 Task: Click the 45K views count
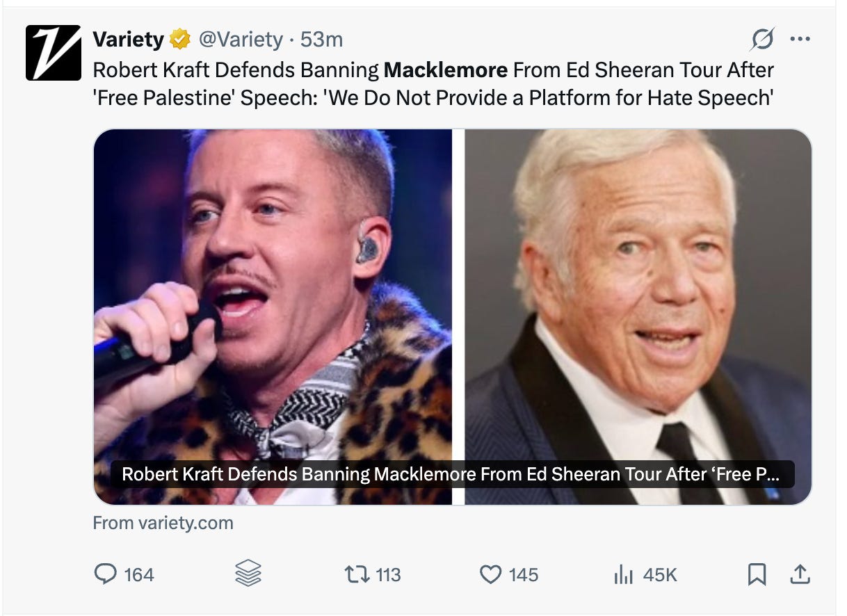click(660, 575)
